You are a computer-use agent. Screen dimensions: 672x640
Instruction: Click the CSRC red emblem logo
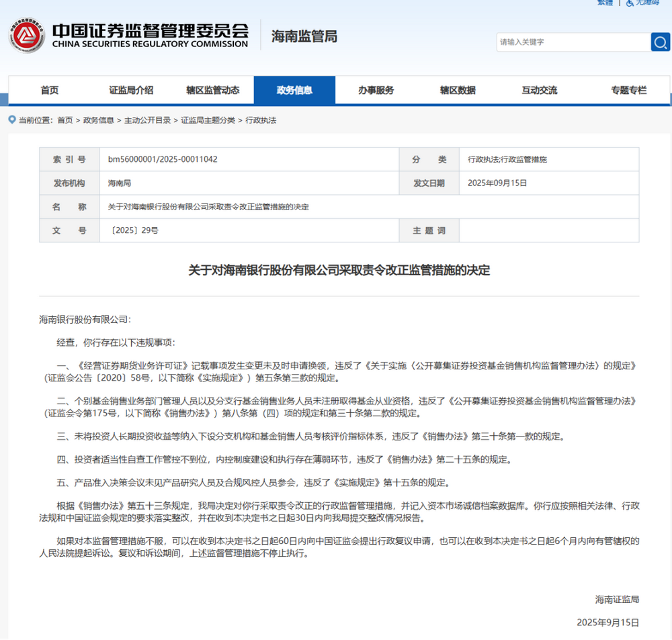[x=27, y=36]
